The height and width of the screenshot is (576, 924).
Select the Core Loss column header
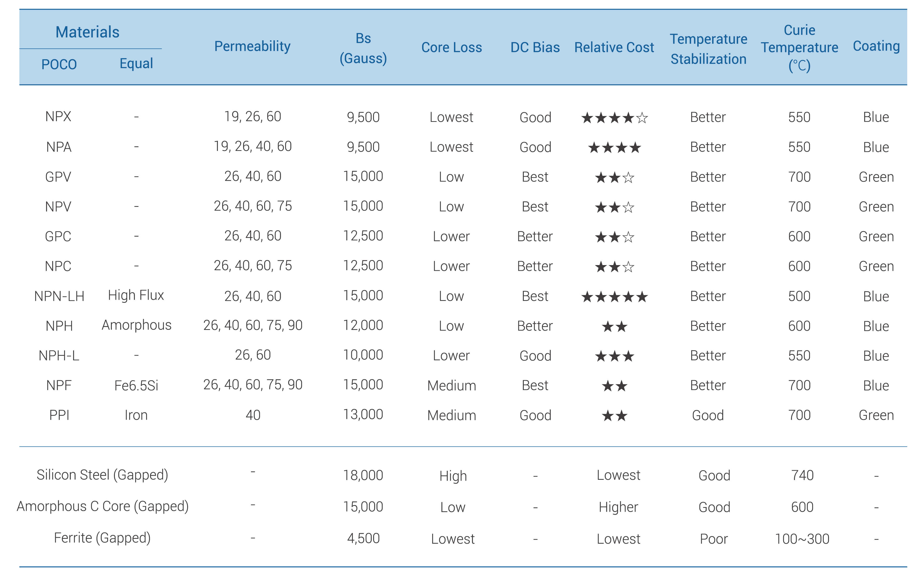coord(451,48)
